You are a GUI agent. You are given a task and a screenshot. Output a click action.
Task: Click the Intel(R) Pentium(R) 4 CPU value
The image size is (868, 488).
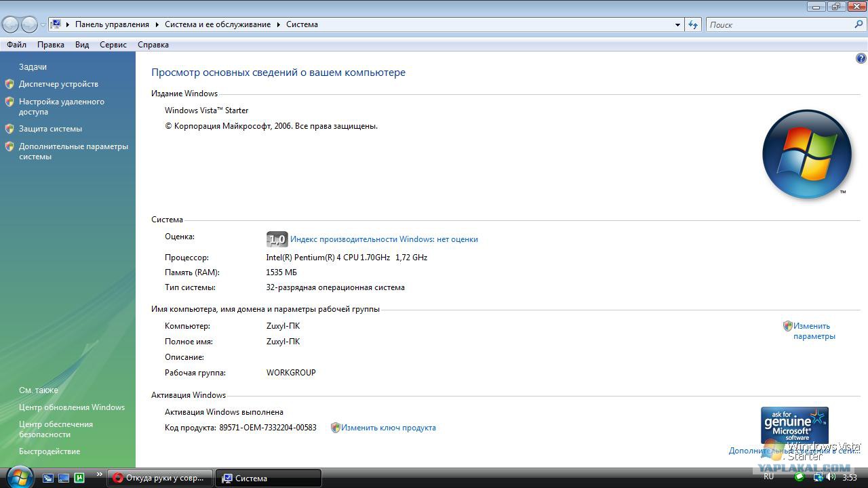pos(347,258)
